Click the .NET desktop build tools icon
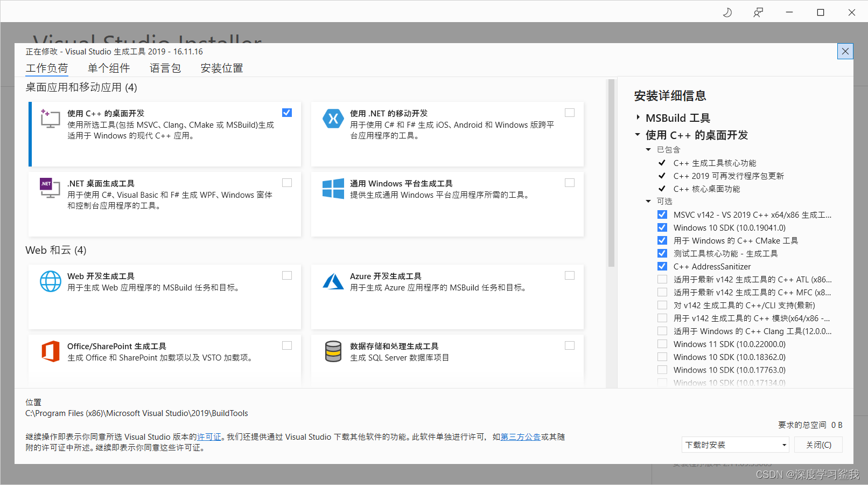868x485 pixels. (50, 188)
